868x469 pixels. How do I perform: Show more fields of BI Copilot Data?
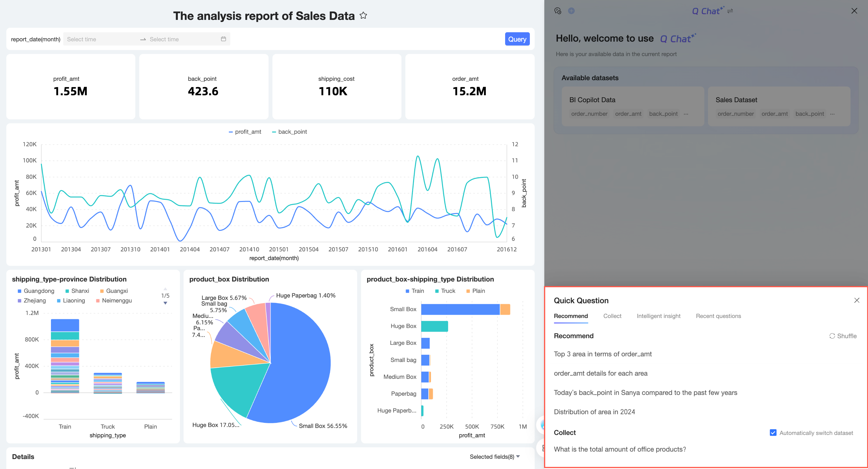click(686, 114)
